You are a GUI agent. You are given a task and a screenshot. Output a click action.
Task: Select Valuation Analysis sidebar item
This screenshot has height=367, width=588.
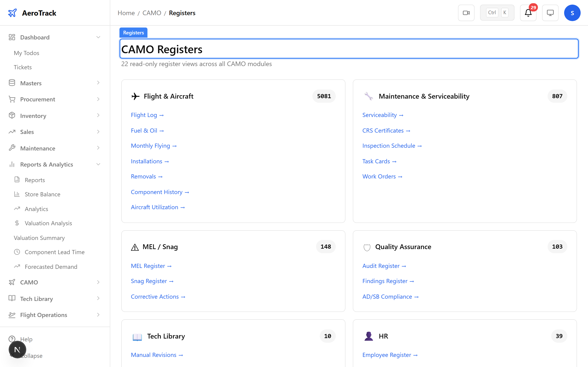click(x=48, y=223)
